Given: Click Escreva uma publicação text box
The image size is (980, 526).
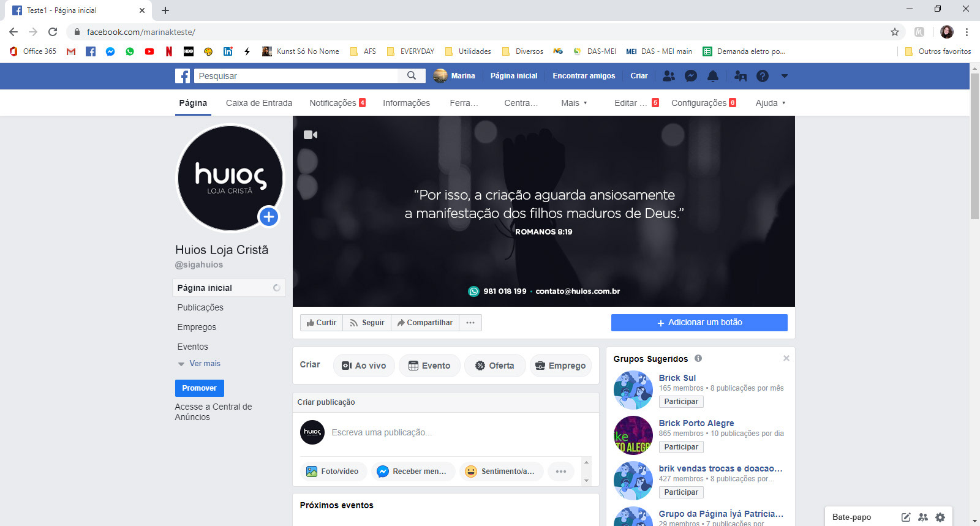Looking at the screenshot, I should (x=382, y=432).
